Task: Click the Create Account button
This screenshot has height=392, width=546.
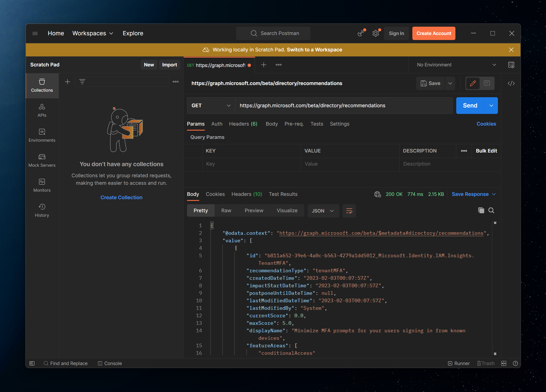Action: tap(434, 33)
